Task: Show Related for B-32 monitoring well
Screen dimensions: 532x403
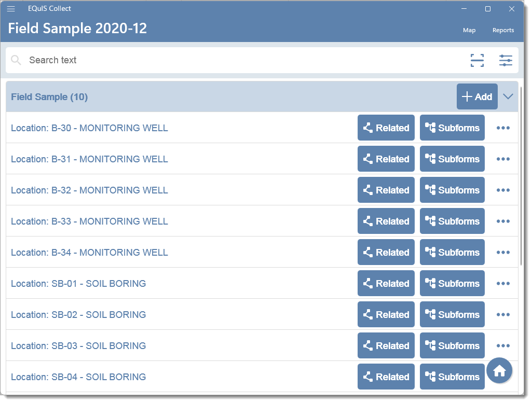Action: (386, 190)
